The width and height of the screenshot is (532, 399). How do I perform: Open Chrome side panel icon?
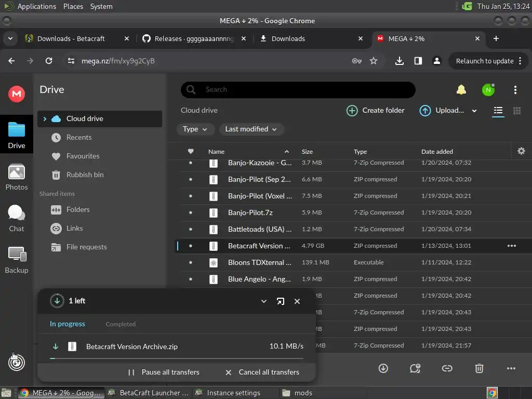point(418,61)
